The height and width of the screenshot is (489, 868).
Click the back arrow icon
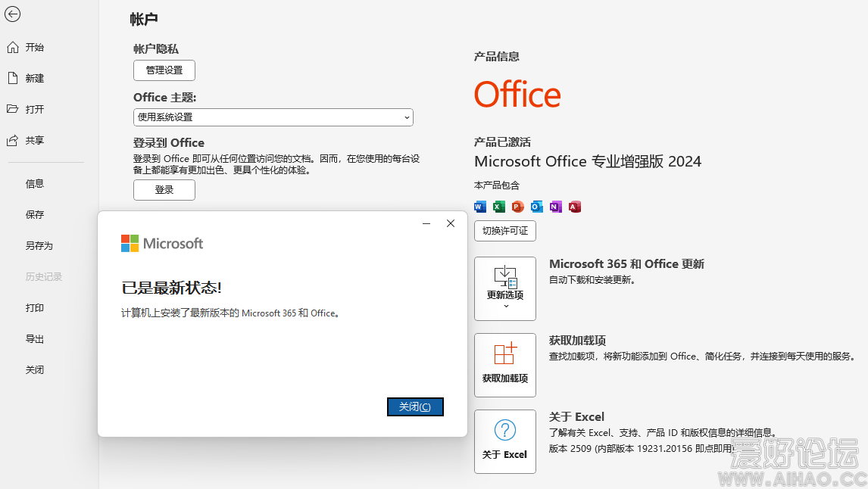point(13,14)
